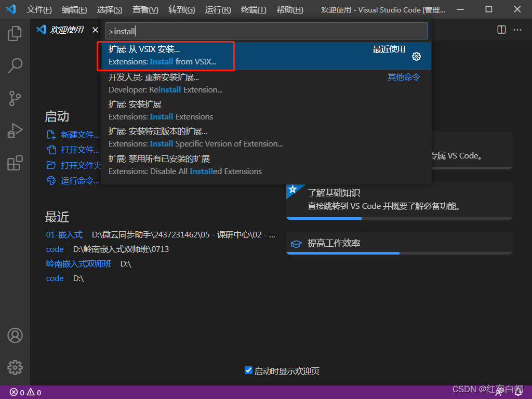Screen dimensions: 532x399
Task: Open the 帮助(H) menu
Action: point(290,10)
